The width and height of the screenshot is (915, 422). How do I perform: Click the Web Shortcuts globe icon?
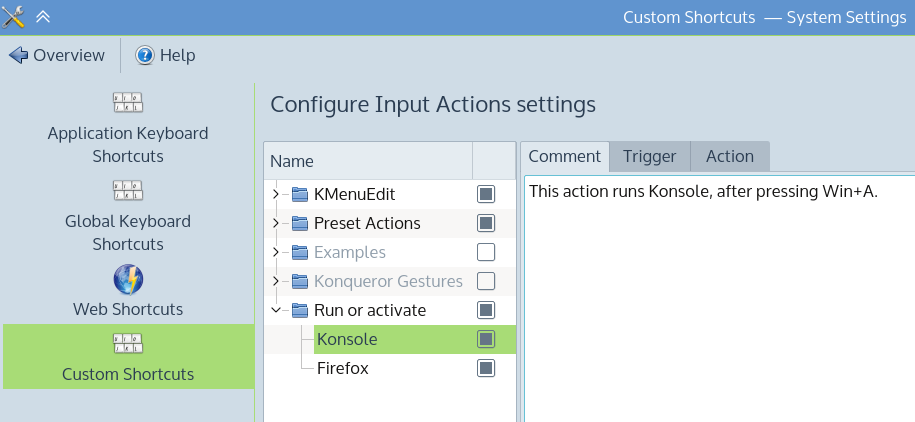click(x=128, y=279)
